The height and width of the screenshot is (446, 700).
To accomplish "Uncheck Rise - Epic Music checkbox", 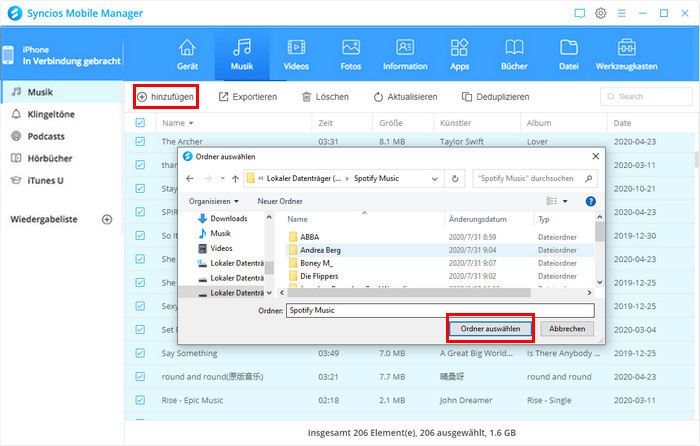I will coord(140,400).
